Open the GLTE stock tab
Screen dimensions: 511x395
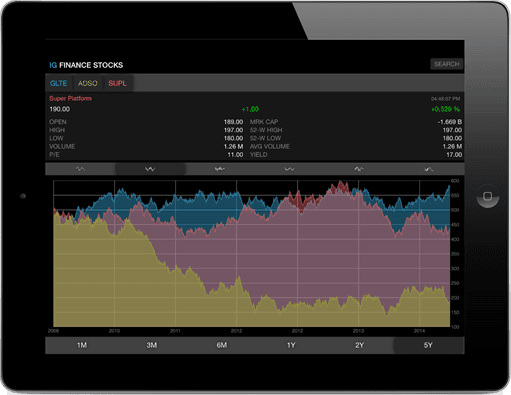[x=59, y=83]
